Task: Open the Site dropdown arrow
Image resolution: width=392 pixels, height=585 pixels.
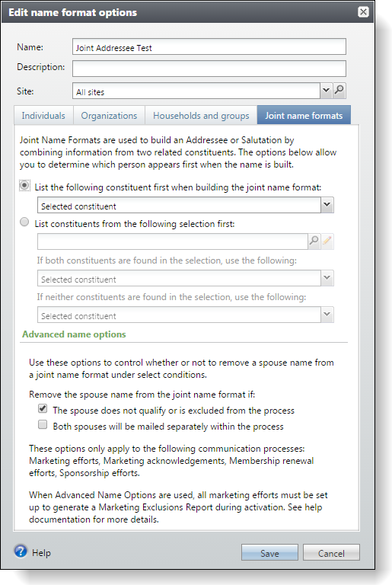Action: coord(326,91)
